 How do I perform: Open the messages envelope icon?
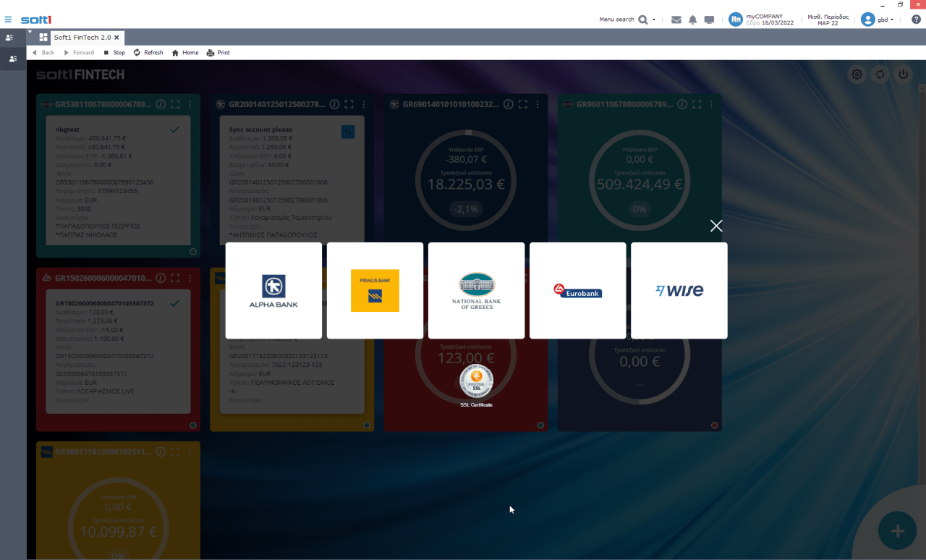(676, 20)
